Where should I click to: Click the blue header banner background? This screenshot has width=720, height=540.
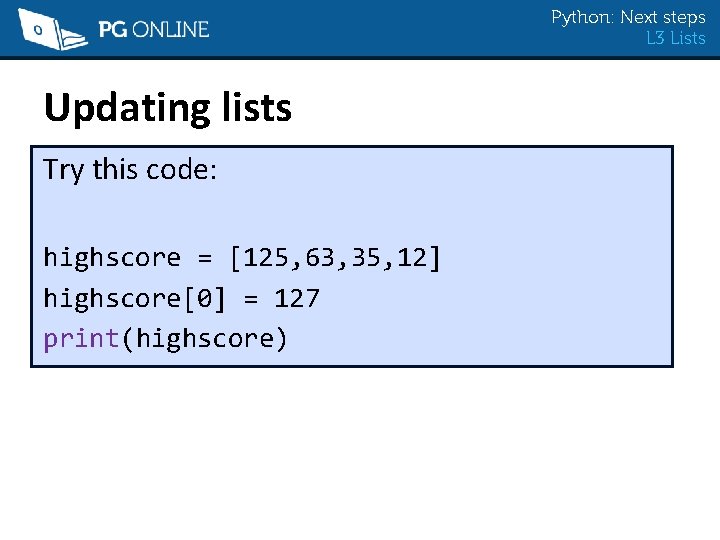coord(380,28)
